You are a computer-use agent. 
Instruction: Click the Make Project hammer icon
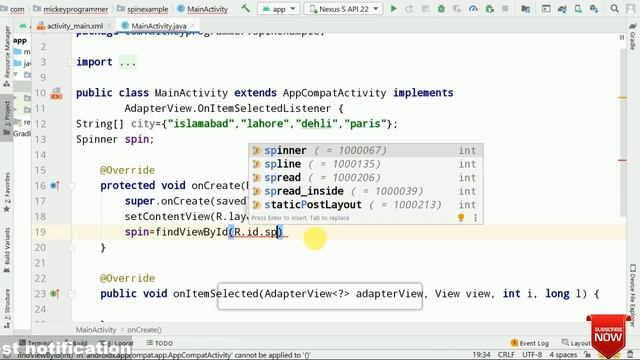tap(245, 8)
